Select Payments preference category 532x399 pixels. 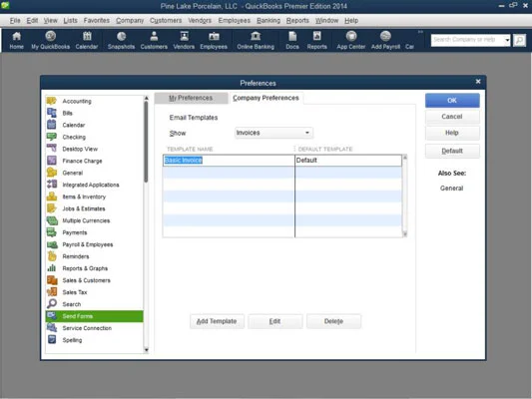(94, 232)
